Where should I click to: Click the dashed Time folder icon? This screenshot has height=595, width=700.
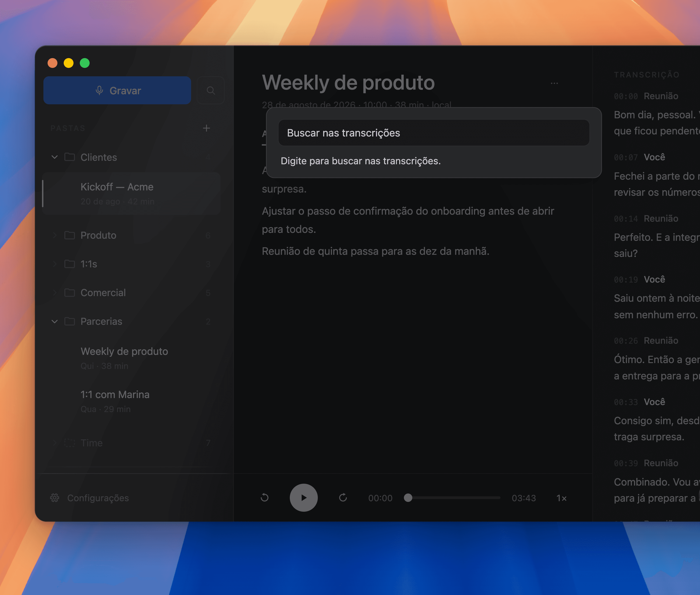coord(70,443)
